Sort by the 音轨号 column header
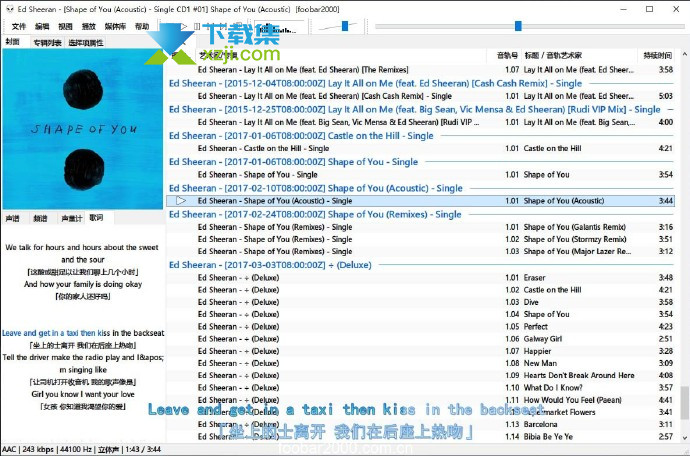Viewport: 690px width, 456px height. [507, 55]
